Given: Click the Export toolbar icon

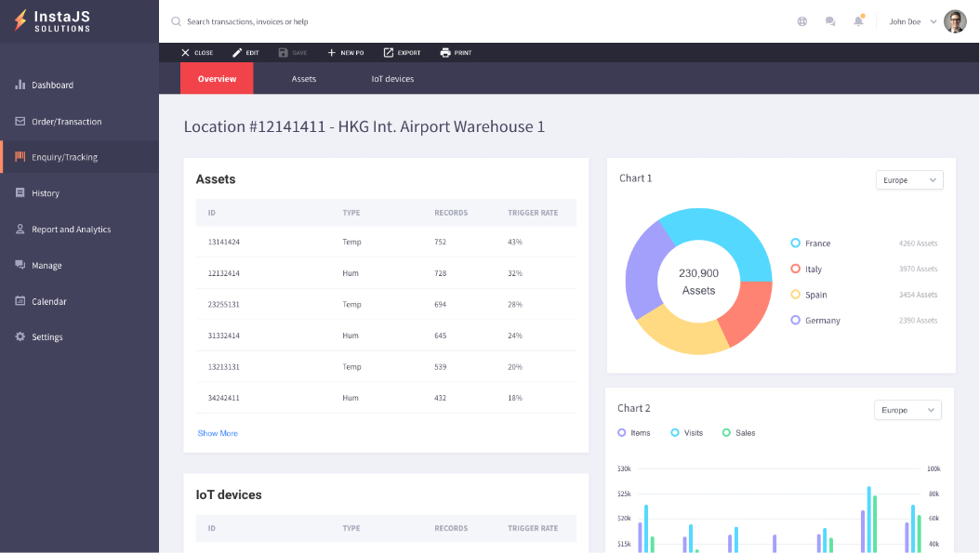Looking at the screenshot, I should tap(389, 53).
